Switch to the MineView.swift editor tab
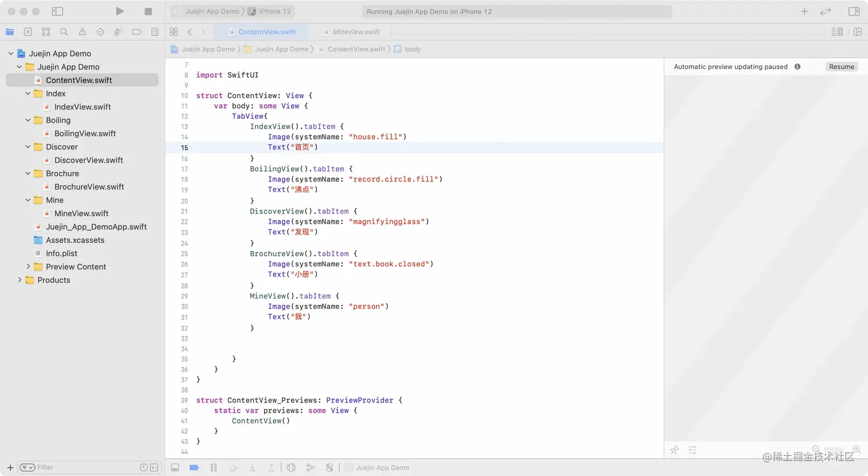868x476 pixels. point(351,32)
